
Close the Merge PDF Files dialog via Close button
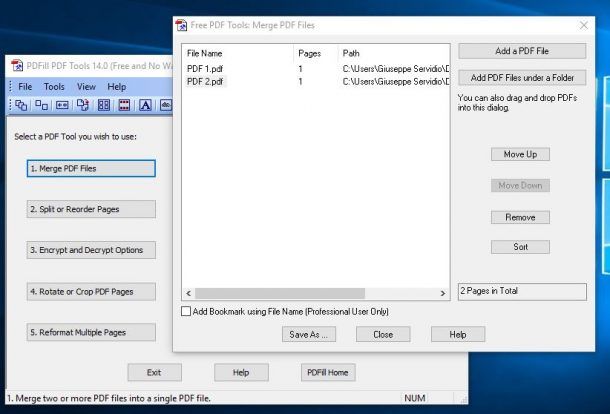383,334
